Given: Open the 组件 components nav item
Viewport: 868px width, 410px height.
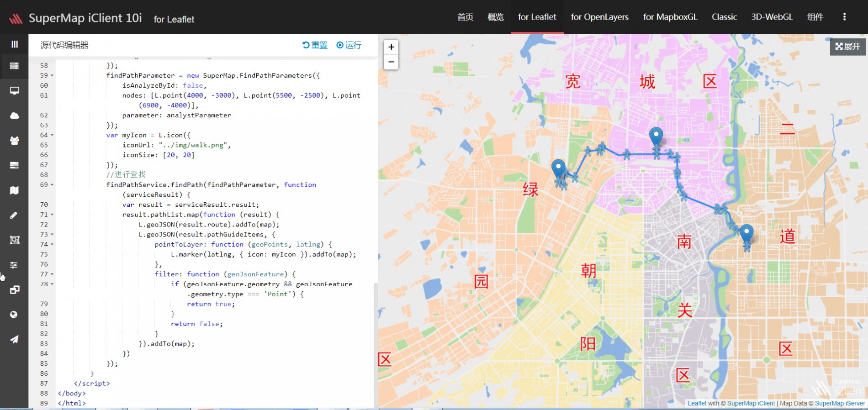Looking at the screenshot, I should point(815,17).
